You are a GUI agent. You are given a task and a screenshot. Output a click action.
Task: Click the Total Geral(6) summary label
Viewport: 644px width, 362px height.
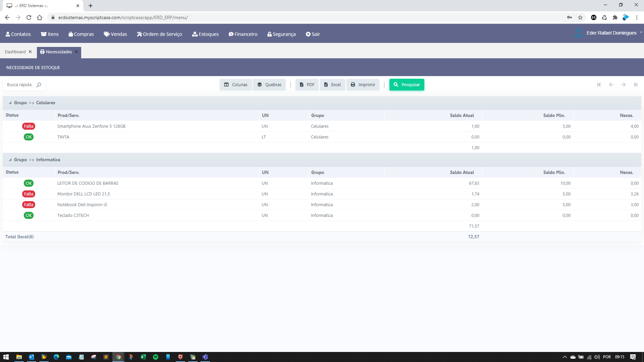(19, 237)
